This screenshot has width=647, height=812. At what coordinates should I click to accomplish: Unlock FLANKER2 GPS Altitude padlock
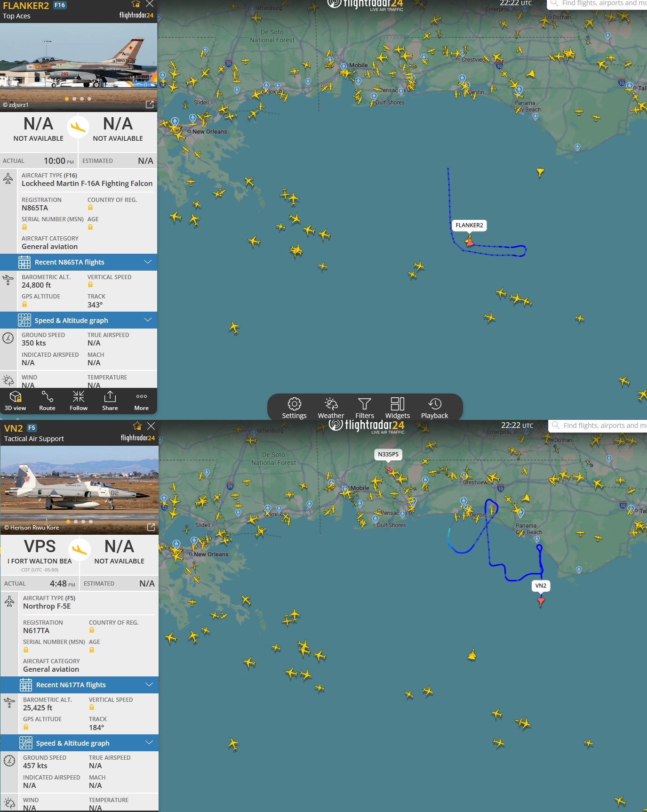[x=24, y=304]
